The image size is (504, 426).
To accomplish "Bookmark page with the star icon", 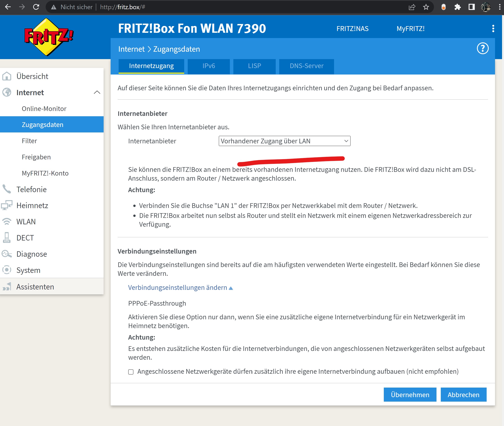I will pyautogui.click(x=426, y=7).
